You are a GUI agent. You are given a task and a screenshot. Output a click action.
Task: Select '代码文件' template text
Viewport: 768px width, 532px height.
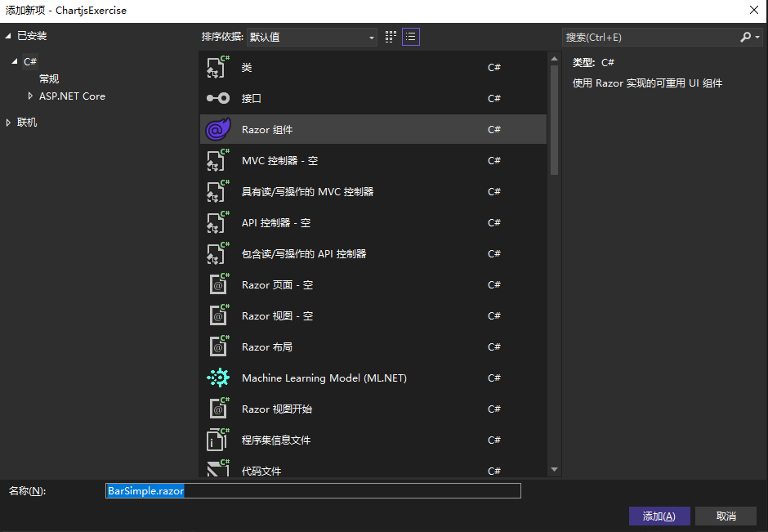(x=261, y=472)
